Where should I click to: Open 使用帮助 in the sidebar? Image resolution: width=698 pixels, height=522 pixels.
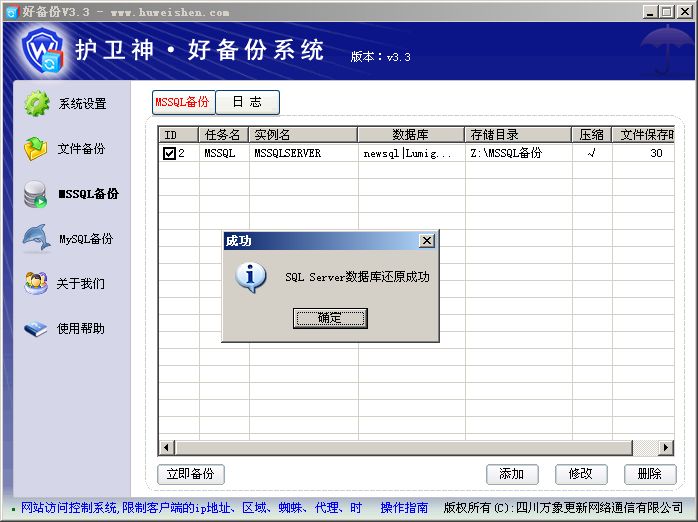coord(81,328)
